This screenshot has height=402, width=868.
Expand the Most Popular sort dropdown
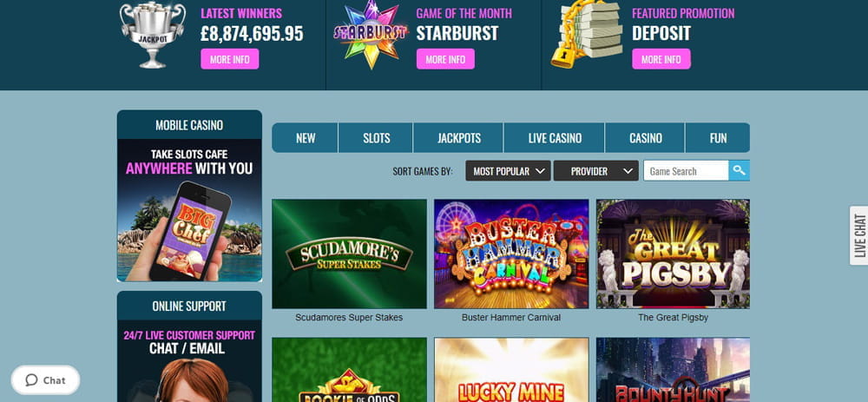tap(508, 171)
